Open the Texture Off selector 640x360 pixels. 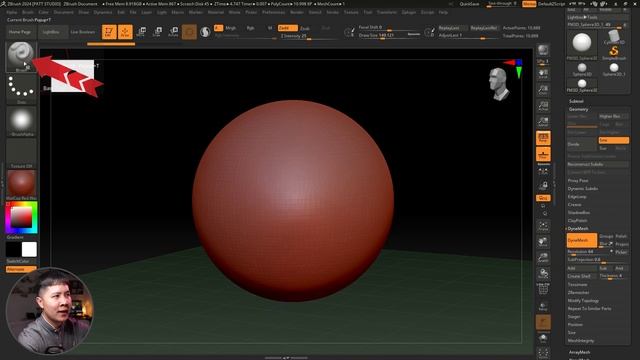[21, 153]
